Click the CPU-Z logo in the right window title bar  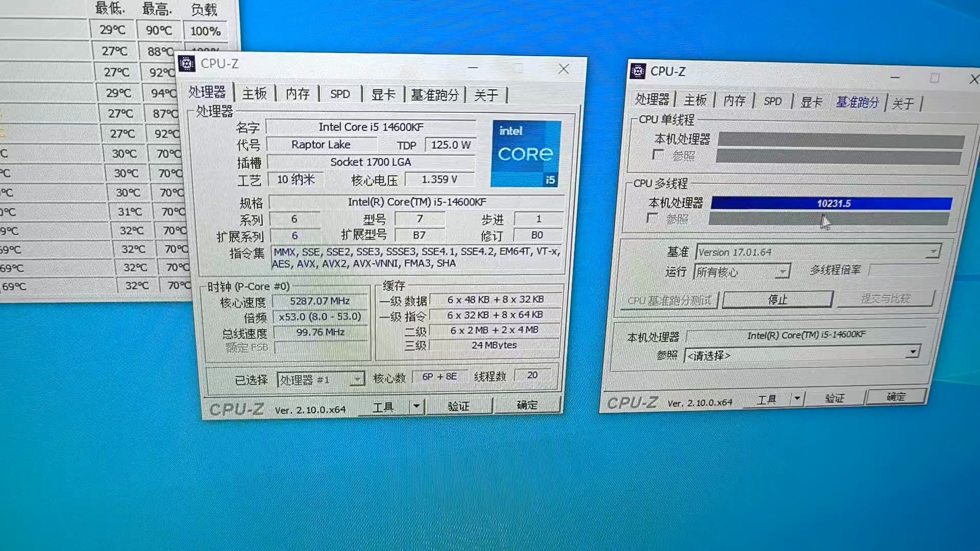[638, 71]
